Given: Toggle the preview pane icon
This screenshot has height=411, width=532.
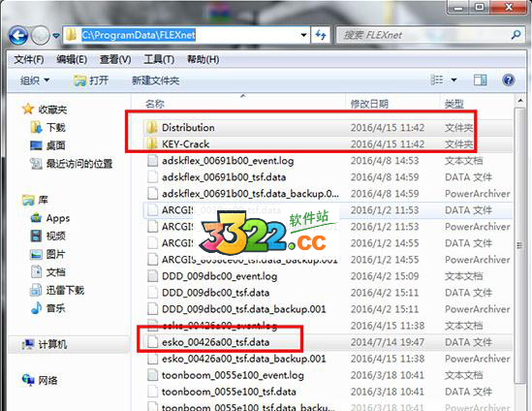Looking at the screenshot, I should (x=480, y=80).
